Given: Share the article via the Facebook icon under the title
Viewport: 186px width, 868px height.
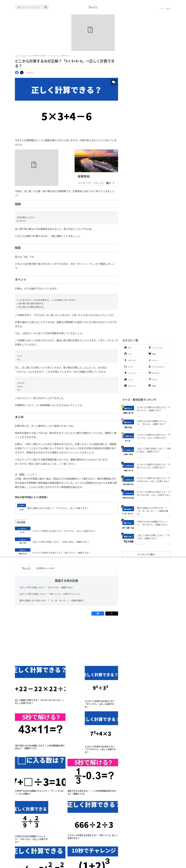Looking at the screenshot, I should [17, 72].
